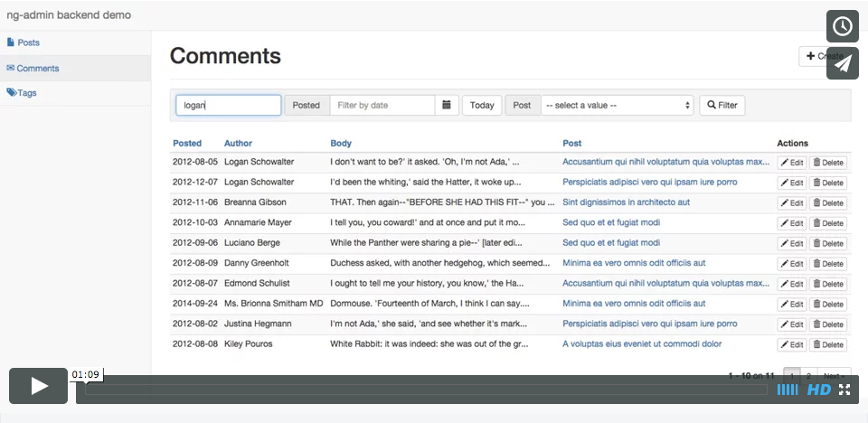Sort by the Body column header
868x423 pixels.
point(341,143)
